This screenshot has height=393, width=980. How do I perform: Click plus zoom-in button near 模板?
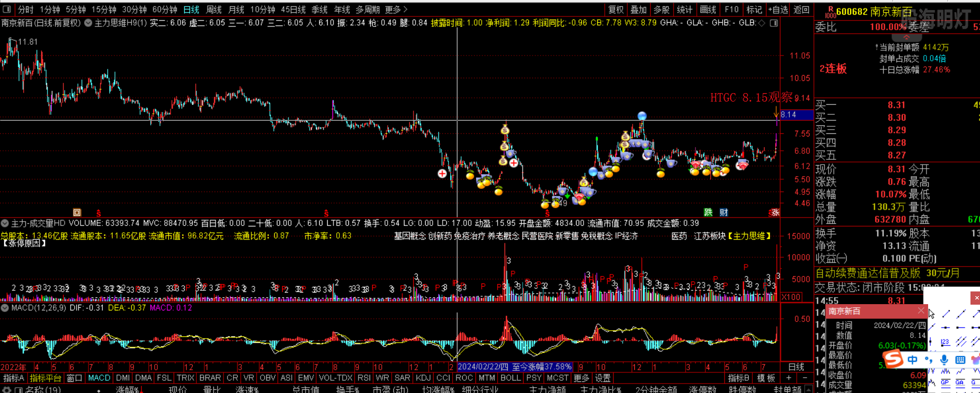[789, 378]
